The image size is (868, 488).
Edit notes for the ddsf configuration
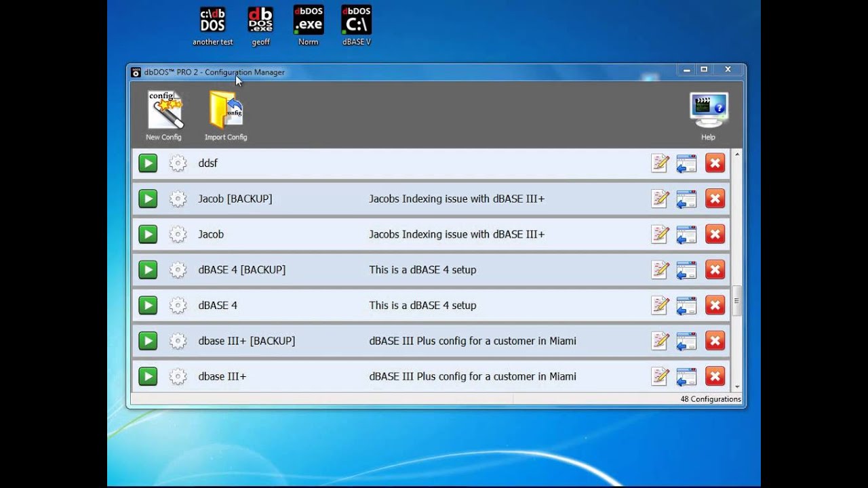(x=660, y=163)
